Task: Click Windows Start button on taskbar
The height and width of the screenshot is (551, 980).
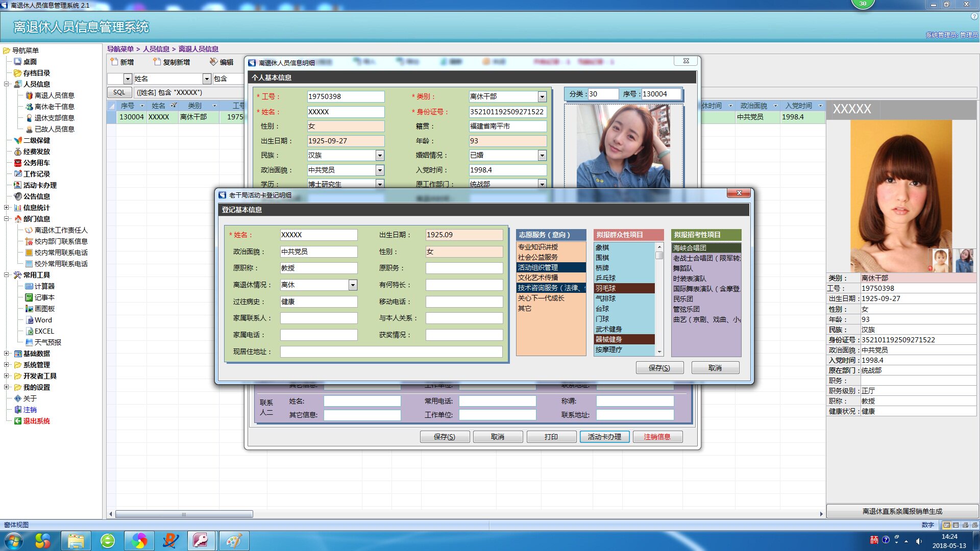Action: (13, 540)
